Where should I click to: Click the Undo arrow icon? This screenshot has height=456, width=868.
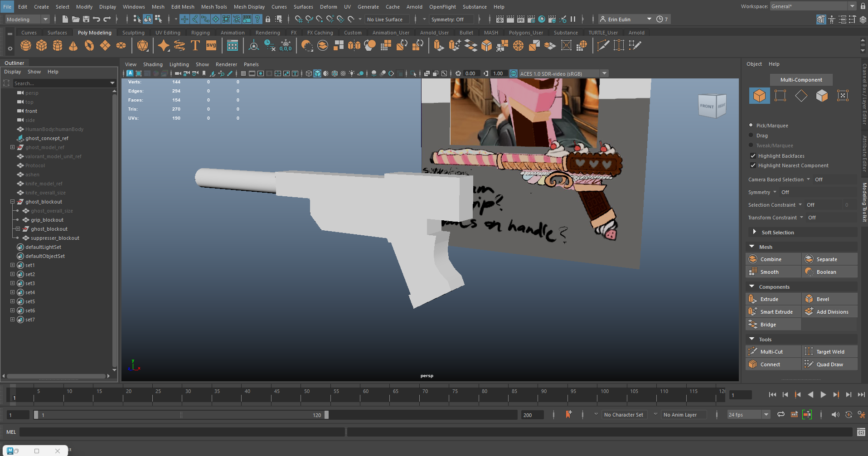point(97,19)
